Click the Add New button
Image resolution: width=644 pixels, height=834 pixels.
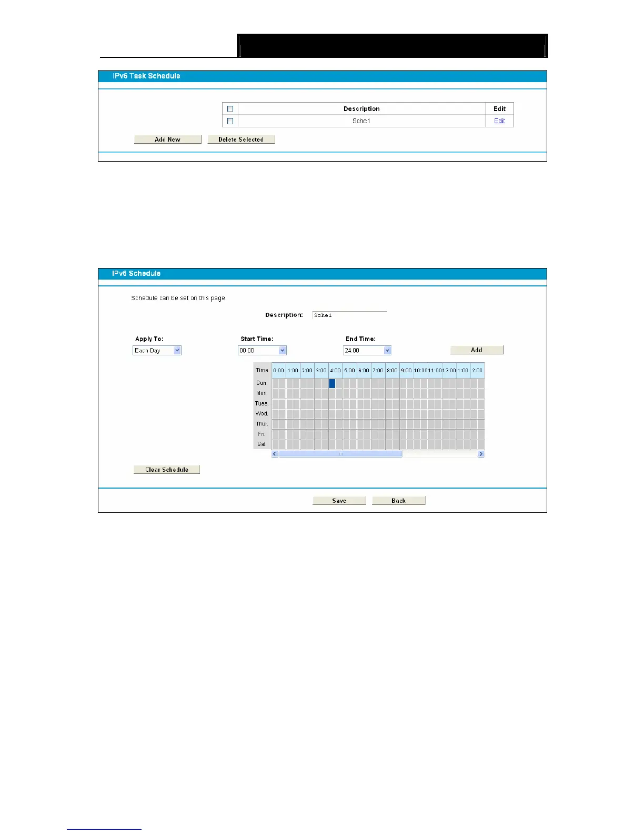click(x=168, y=140)
